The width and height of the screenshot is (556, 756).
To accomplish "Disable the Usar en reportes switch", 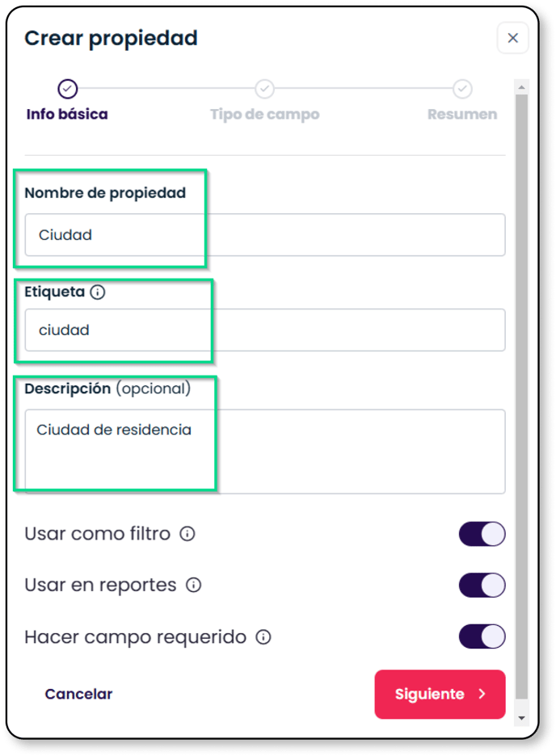I will click(x=482, y=585).
